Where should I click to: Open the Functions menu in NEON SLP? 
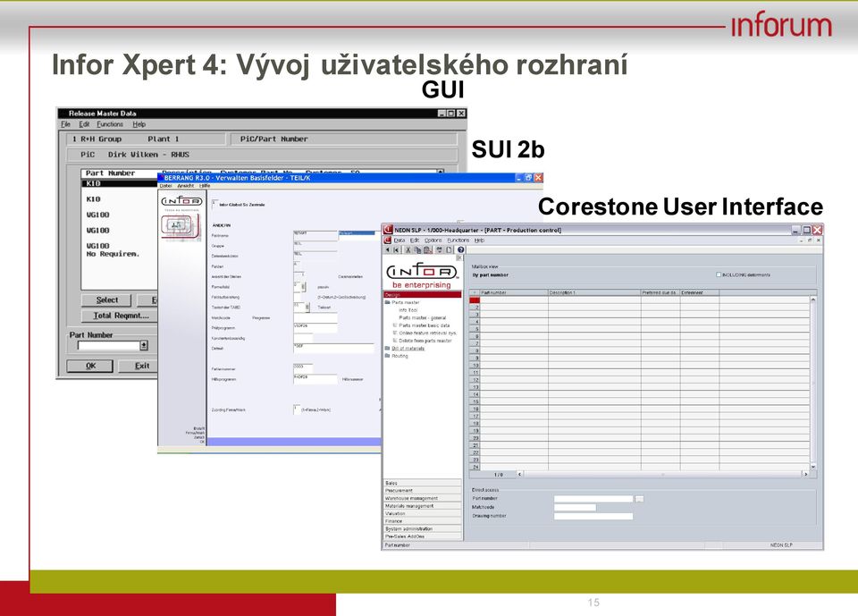pos(458,240)
